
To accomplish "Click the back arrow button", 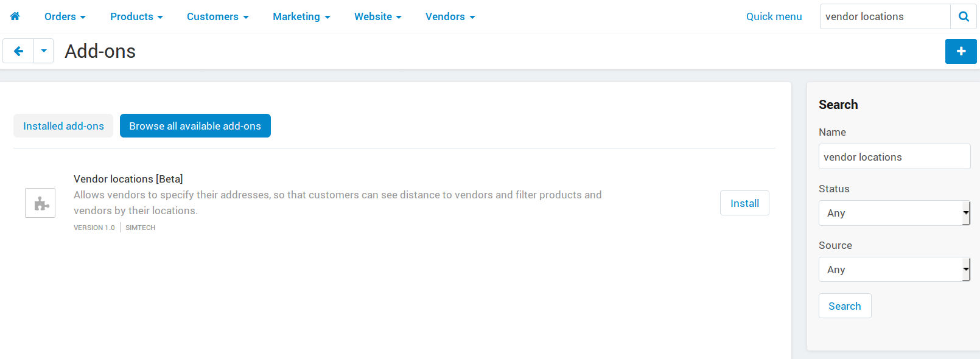I will pyautogui.click(x=18, y=51).
